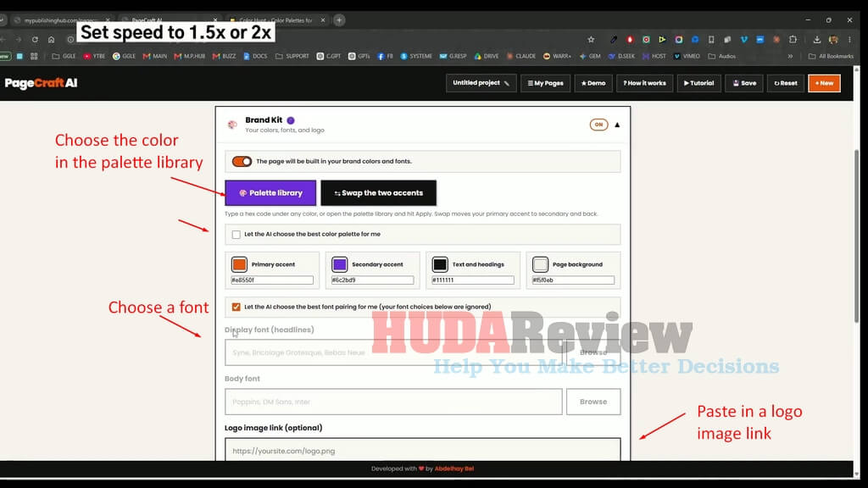Screen dimensions: 868x488
Task: Open Chrome three-dot menu
Action: pyautogui.click(x=849, y=40)
